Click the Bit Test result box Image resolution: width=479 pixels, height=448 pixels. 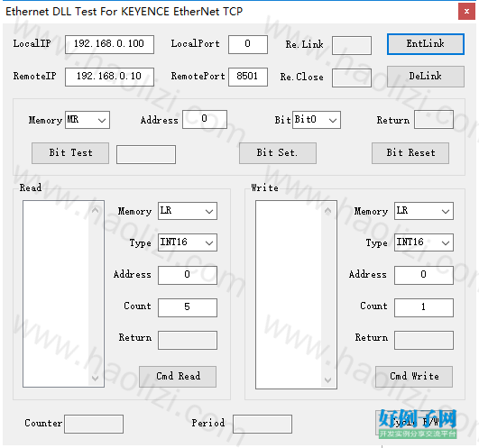click(146, 155)
